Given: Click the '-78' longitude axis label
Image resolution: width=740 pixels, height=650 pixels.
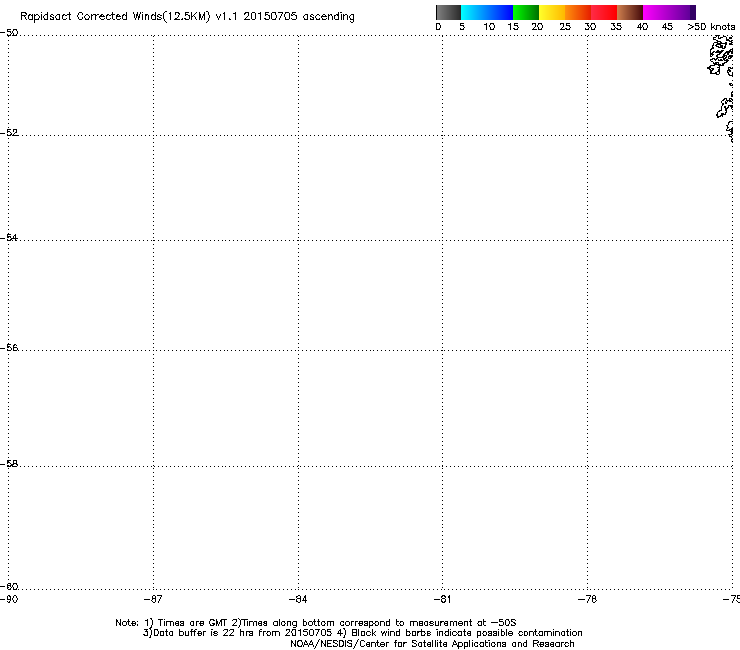Looking at the screenshot, I should click(x=587, y=599).
